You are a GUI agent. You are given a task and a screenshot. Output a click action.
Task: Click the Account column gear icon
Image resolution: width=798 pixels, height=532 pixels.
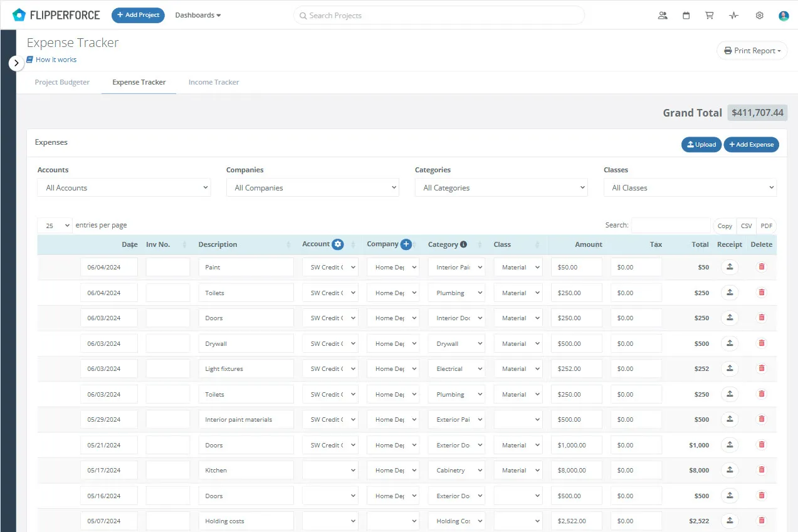338,244
